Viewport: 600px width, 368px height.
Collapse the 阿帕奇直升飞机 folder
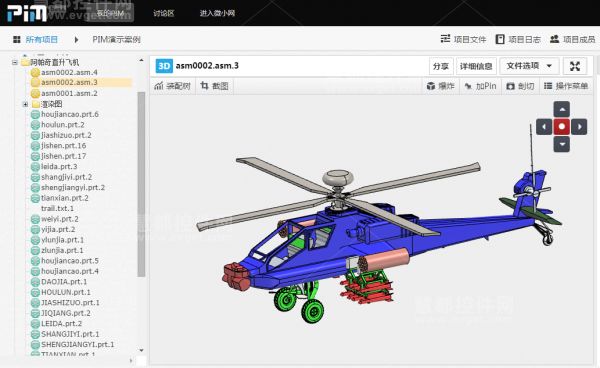pos(15,62)
